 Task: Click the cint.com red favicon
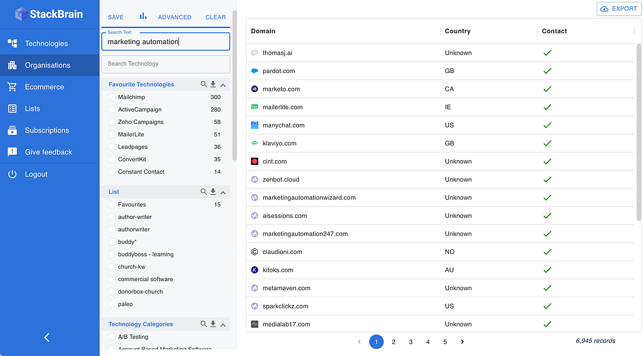pos(254,161)
